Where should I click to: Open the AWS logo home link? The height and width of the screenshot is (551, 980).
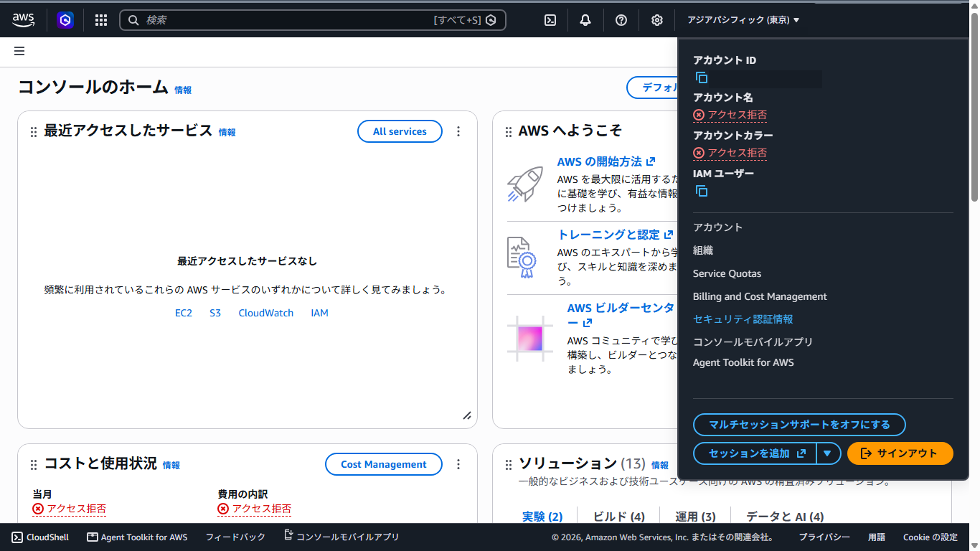(23, 20)
